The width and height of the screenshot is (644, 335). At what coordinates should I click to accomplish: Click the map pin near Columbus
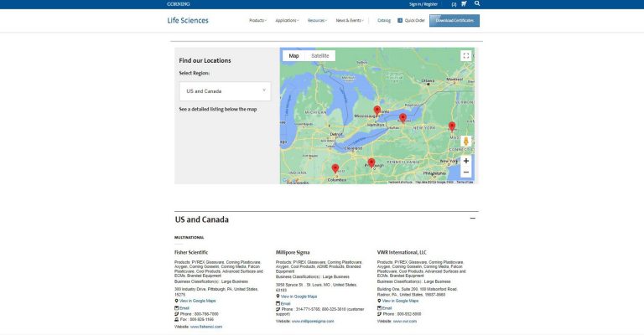(x=335, y=168)
